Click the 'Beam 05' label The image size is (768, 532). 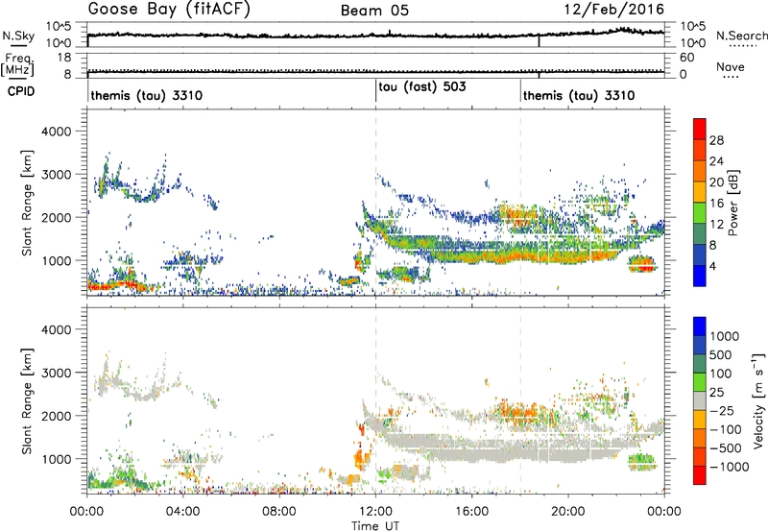point(374,11)
